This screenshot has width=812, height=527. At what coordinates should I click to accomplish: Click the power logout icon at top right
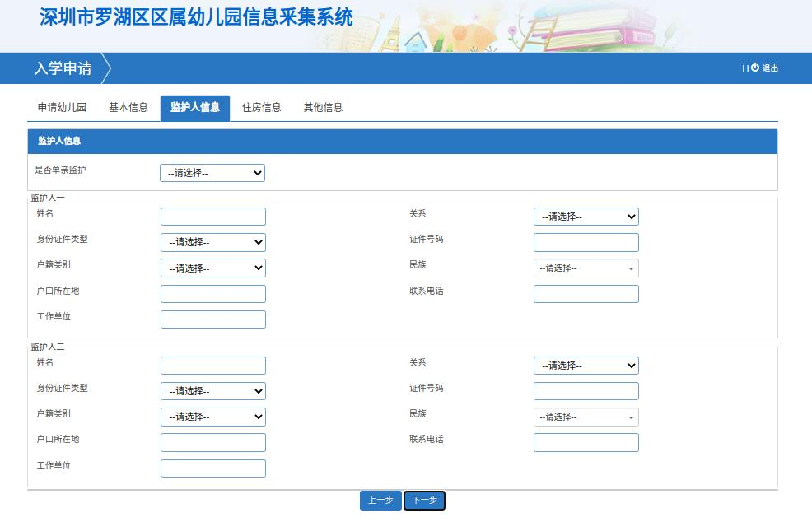754,68
